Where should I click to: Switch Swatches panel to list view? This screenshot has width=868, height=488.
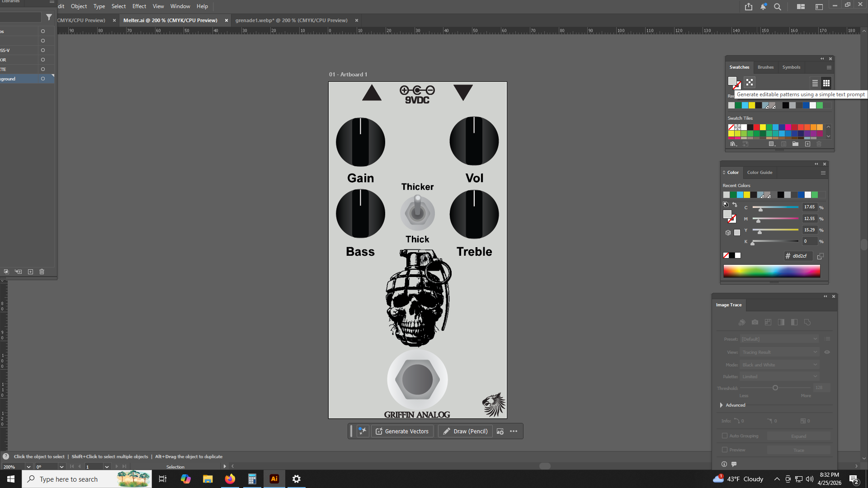click(x=815, y=83)
